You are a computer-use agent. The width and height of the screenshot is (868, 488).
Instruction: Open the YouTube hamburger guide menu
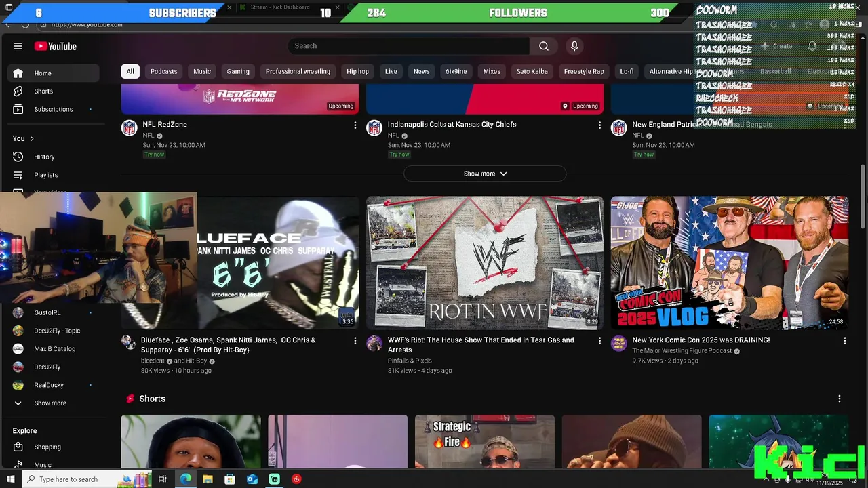[x=18, y=46]
